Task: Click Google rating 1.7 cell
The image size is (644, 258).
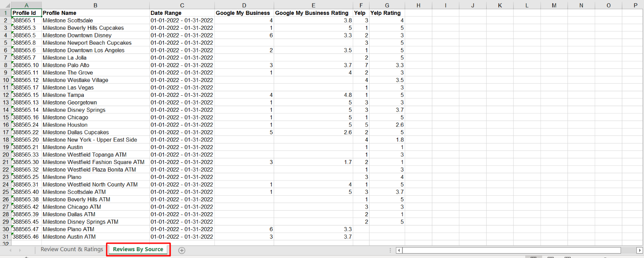Action: [314, 162]
